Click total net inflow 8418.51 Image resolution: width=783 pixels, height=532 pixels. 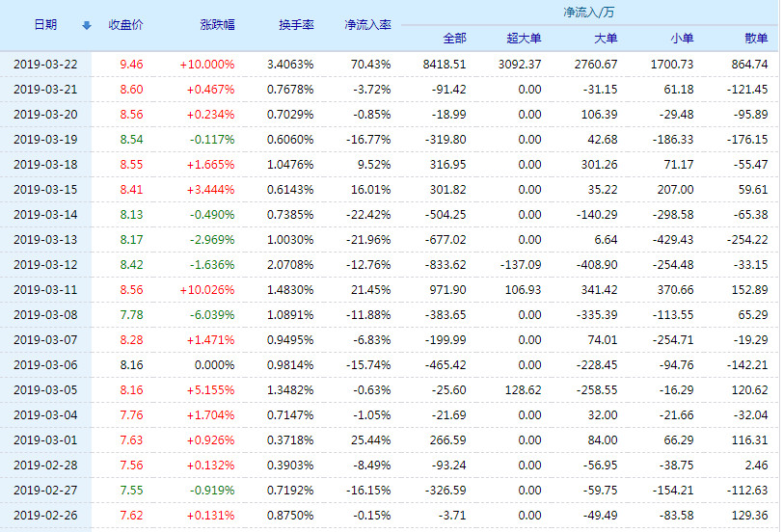click(x=445, y=65)
